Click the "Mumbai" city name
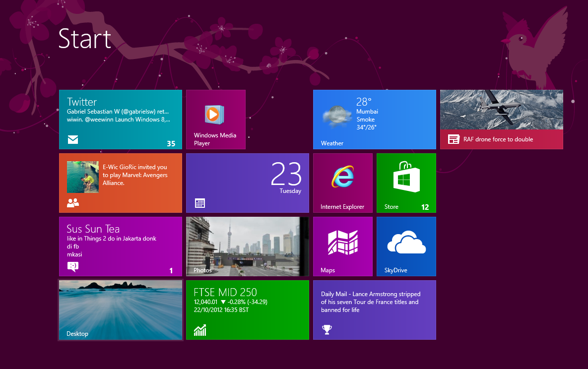Viewport: 588px width, 369px height. click(x=367, y=112)
